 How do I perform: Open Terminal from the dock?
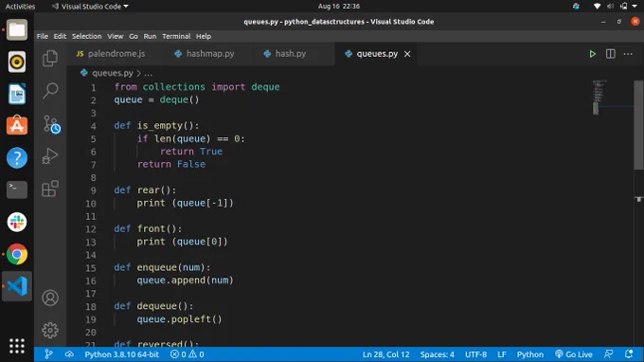pyautogui.click(x=17, y=190)
